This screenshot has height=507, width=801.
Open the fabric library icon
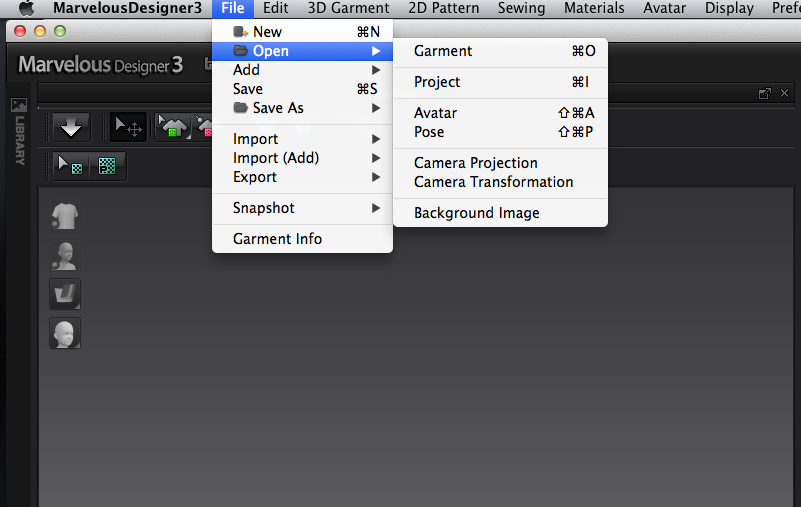tap(65, 294)
